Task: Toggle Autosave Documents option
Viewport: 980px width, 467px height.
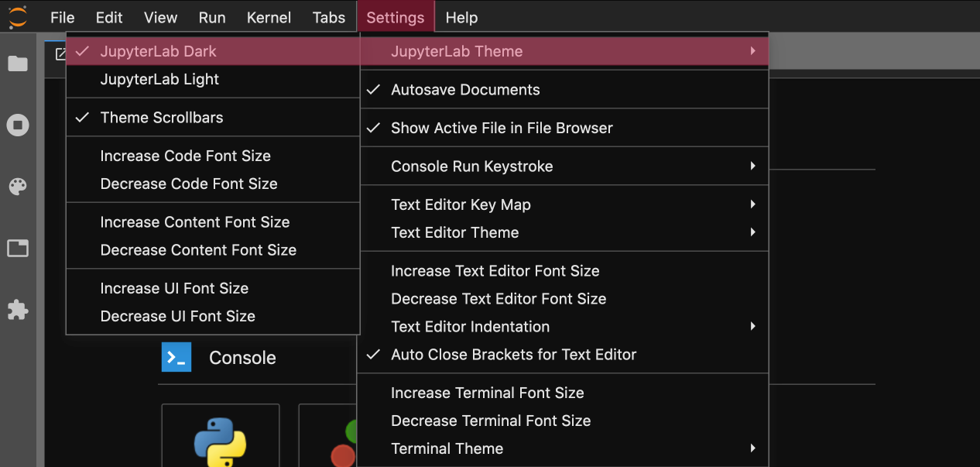Action: coord(465,90)
